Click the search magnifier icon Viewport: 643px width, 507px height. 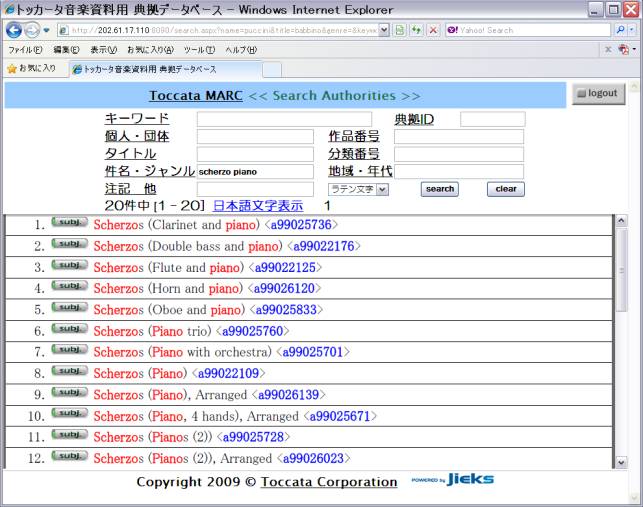(x=620, y=30)
